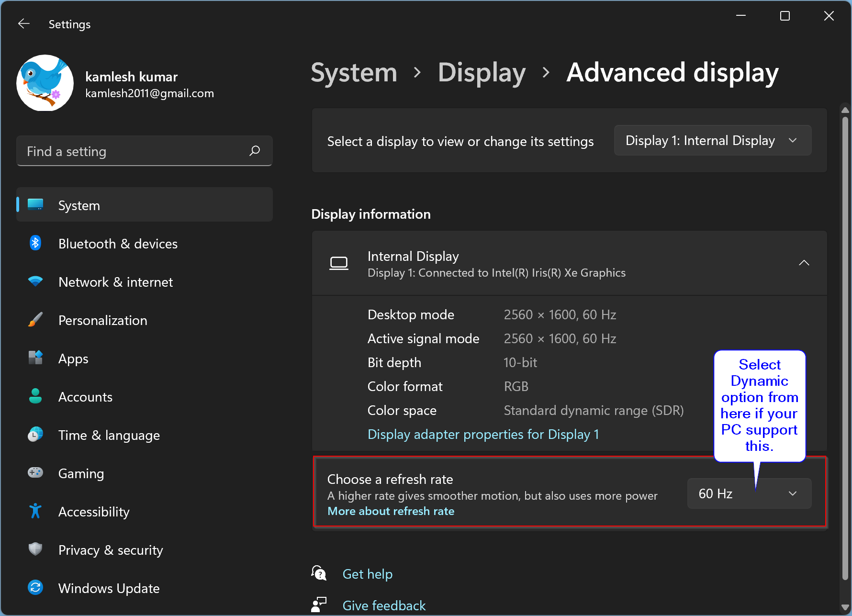Viewport: 852px width, 616px height.
Task: Click the search magnifier icon
Action: (255, 151)
